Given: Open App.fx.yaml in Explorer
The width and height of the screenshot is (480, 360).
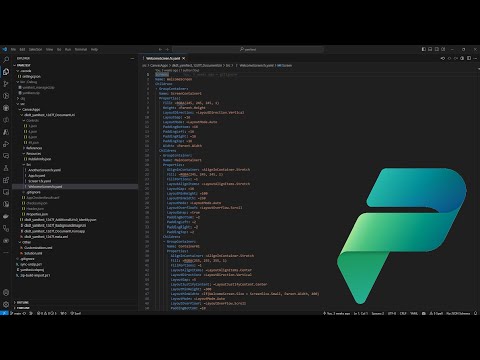Looking at the screenshot, I should coord(36,175).
